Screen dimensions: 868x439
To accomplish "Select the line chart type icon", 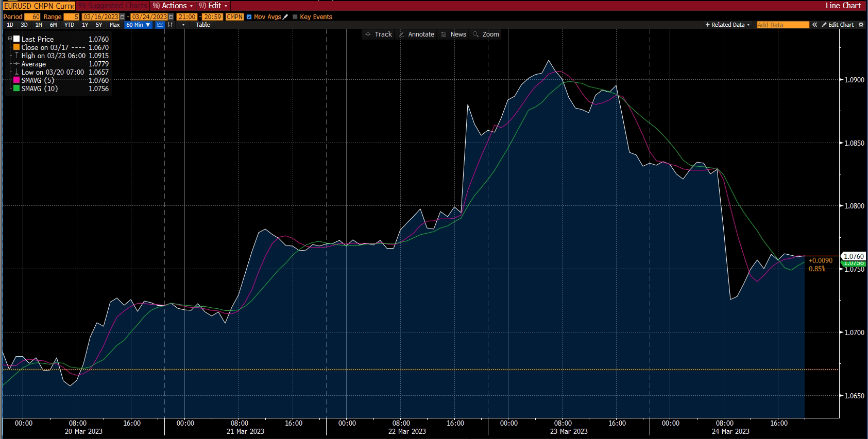I will point(160,25).
